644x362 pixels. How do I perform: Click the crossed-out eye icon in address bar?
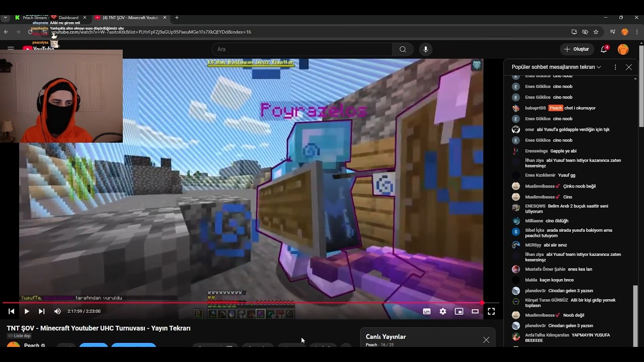pyautogui.click(x=585, y=32)
